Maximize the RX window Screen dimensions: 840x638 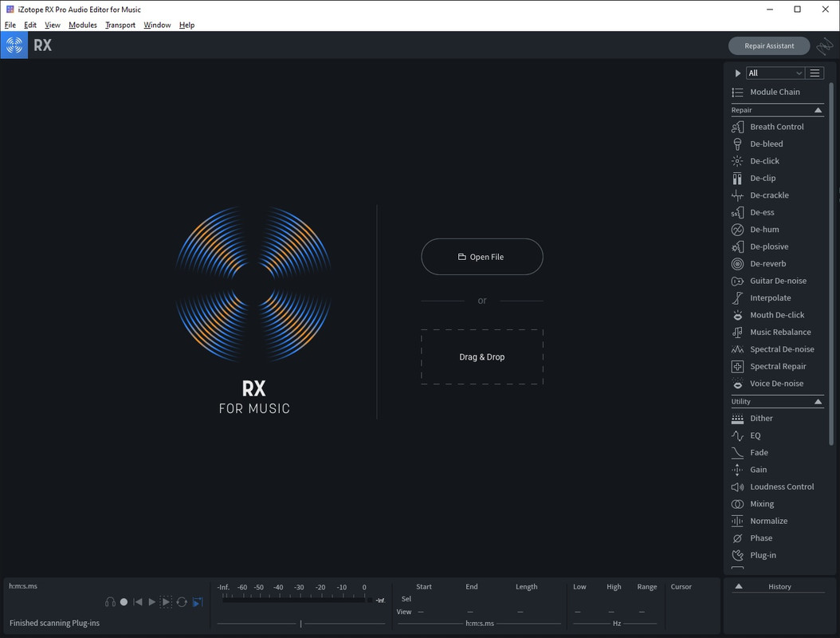click(x=797, y=9)
